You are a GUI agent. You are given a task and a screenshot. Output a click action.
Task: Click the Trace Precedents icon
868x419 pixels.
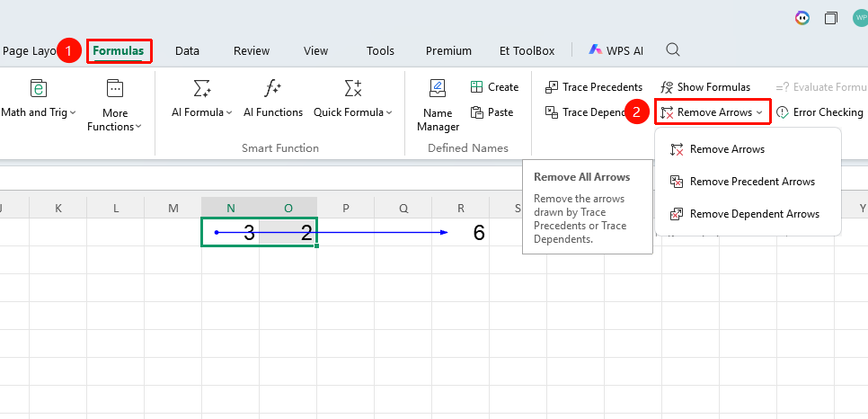(552, 87)
